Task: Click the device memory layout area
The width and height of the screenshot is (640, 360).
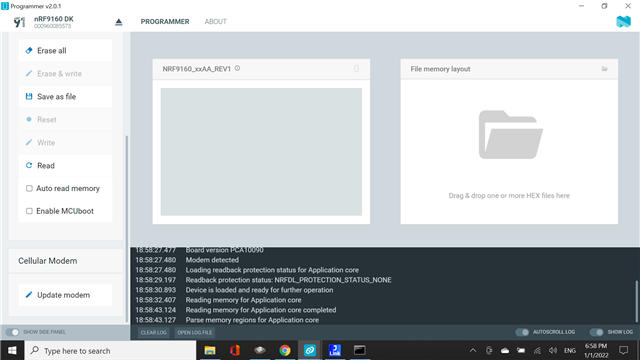Action: [x=261, y=151]
